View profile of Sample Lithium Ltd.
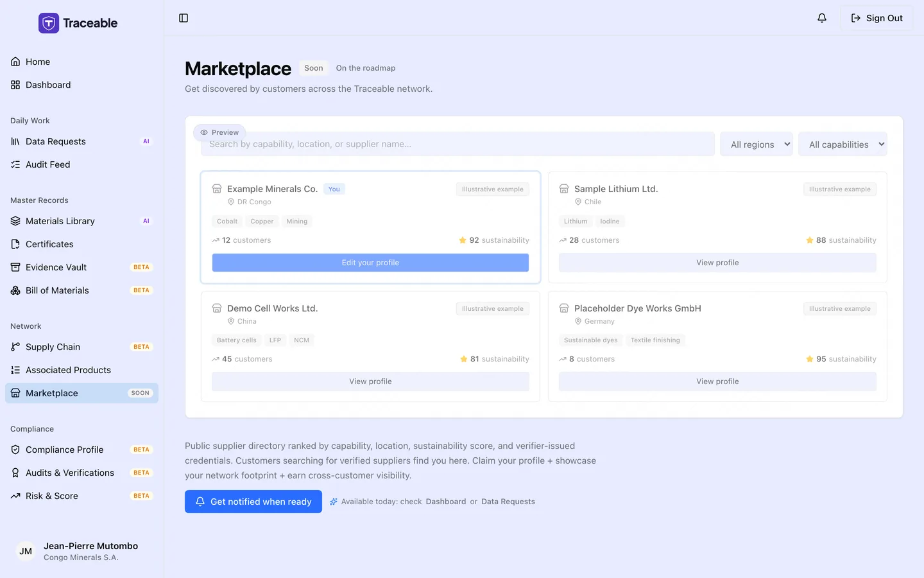This screenshot has height=578, width=924. pos(717,263)
